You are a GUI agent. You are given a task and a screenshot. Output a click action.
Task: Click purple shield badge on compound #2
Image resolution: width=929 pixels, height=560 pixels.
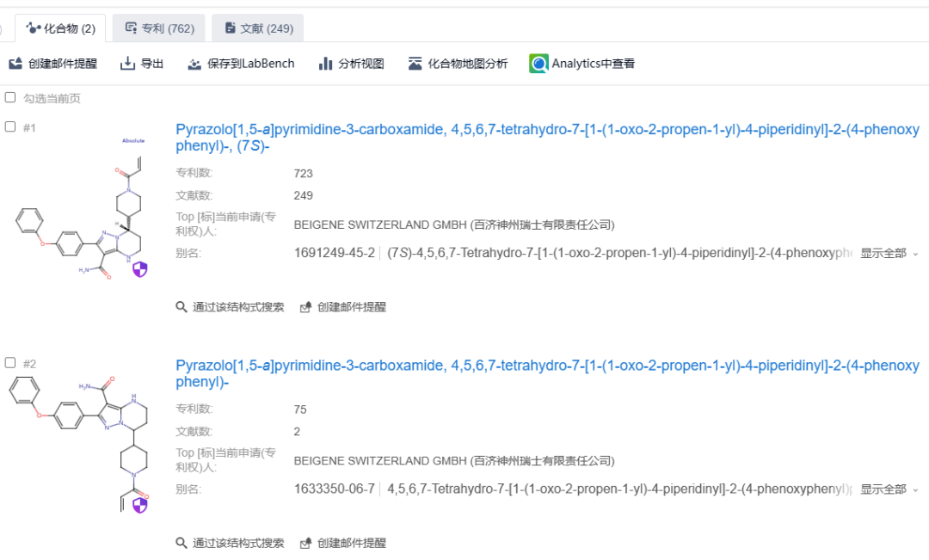(x=139, y=504)
